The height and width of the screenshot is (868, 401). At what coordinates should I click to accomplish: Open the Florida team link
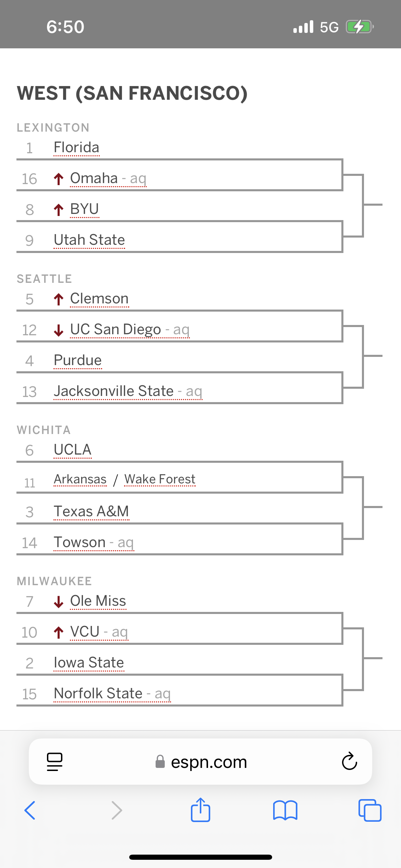coord(76,148)
